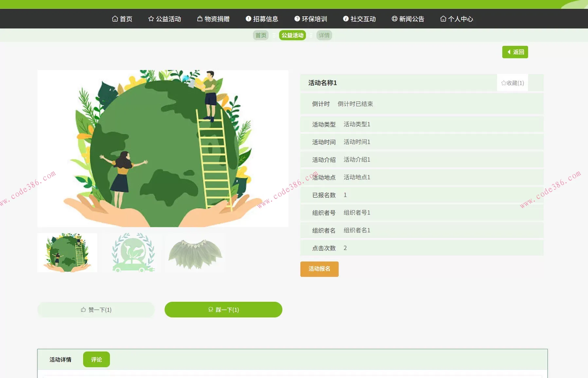
Task: Open the 公益活动 breadcrumb menu
Action: click(x=293, y=35)
